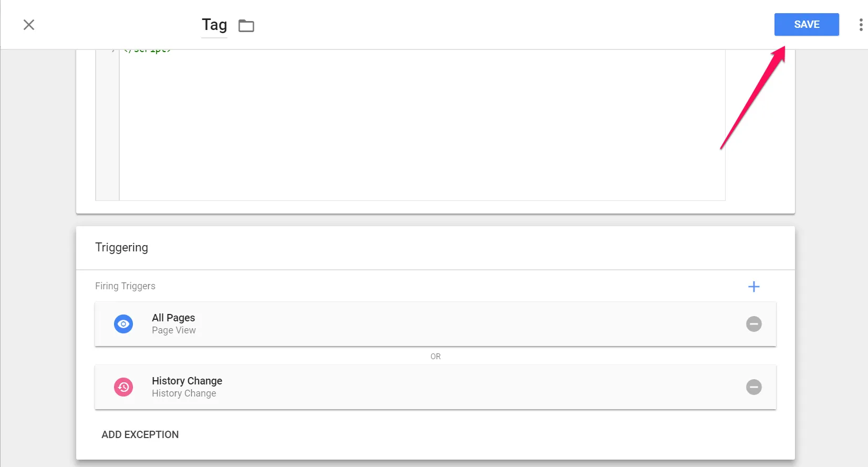868x467 pixels.
Task: Remove the History Change trigger
Action: (753, 387)
